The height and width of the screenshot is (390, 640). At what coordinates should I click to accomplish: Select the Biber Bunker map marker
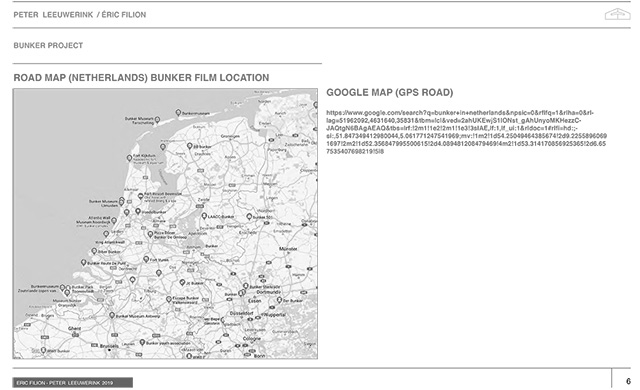(x=94, y=251)
